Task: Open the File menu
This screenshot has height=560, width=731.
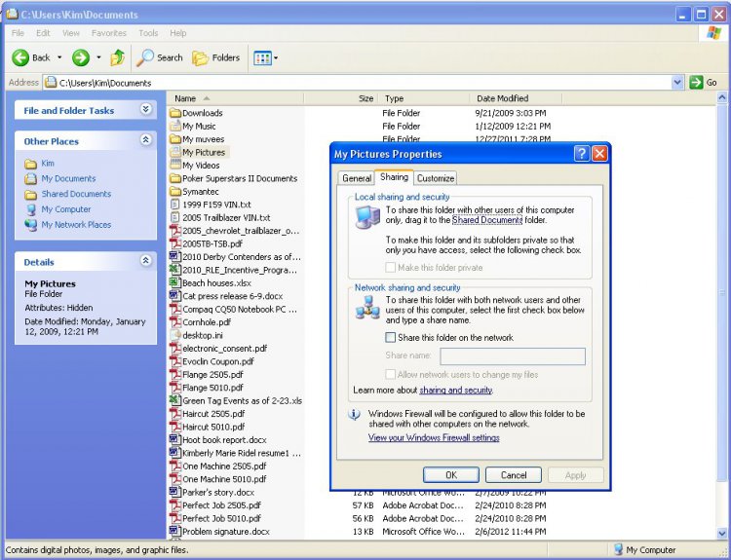Action: [x=18, y=33]
